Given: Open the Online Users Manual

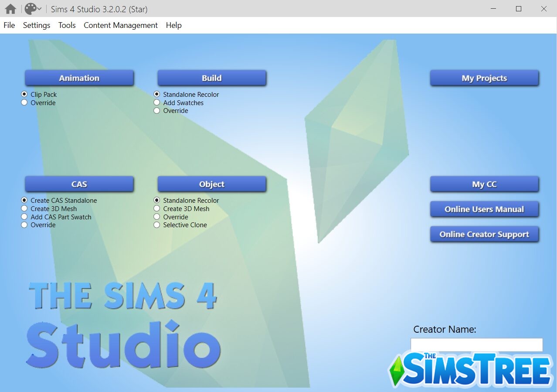Looking at the screenshot, I should [x=484, y=209].
